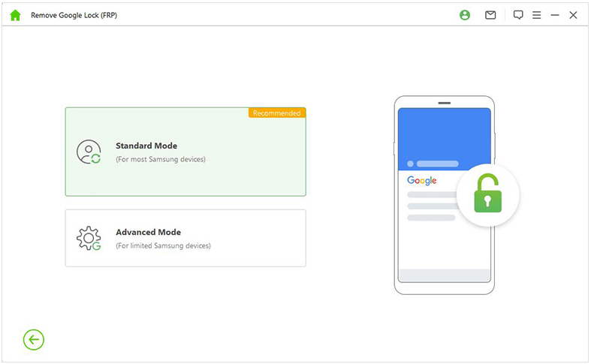Click the Advanced Mode gear icon

89,238
